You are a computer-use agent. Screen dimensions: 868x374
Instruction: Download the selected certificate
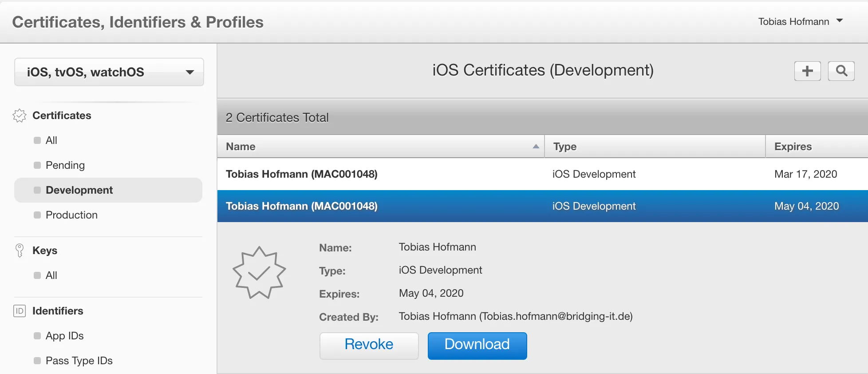477,345
